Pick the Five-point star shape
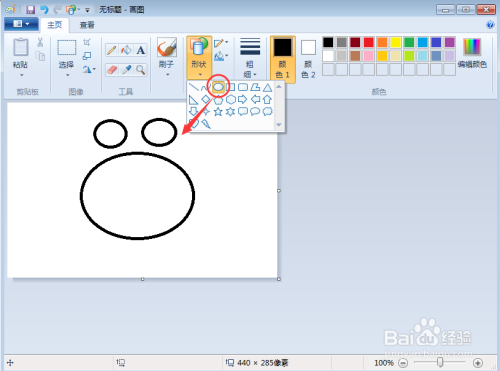The height and width of the screenshot is (371, 500). pos(218,111)
